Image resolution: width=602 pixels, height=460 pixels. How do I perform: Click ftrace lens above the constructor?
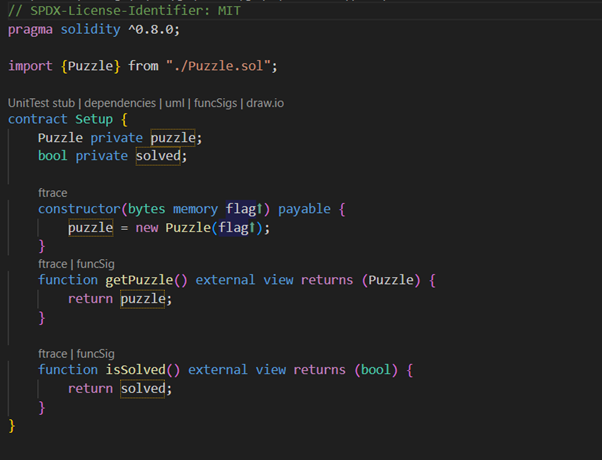tap(53, 193)
